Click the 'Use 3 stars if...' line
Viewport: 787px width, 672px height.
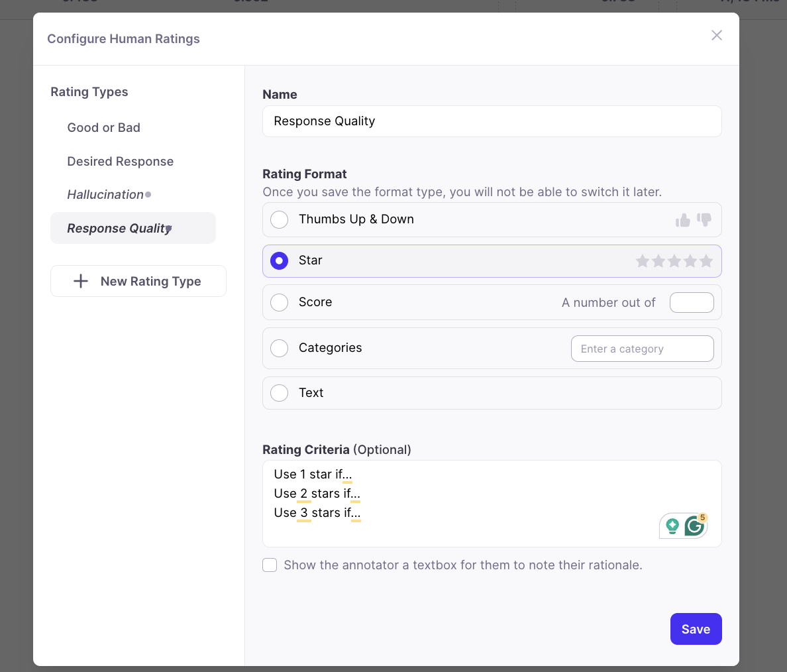tap(317, 513)
